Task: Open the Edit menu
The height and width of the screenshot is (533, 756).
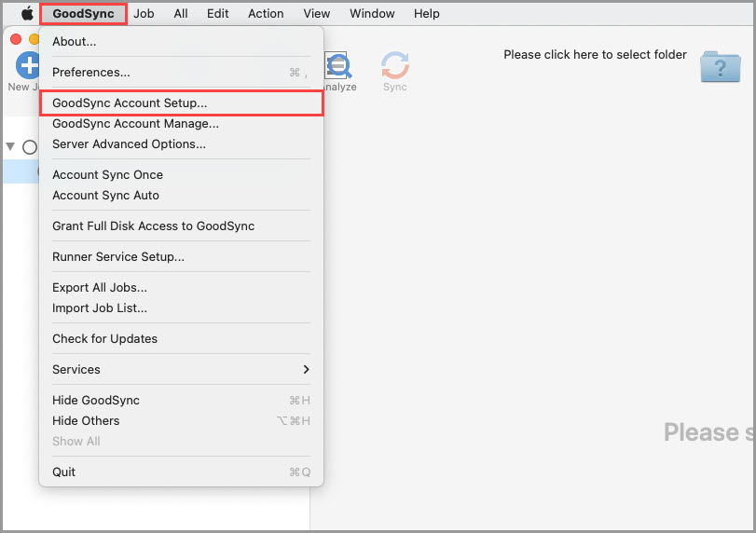Action: (217, 13)
